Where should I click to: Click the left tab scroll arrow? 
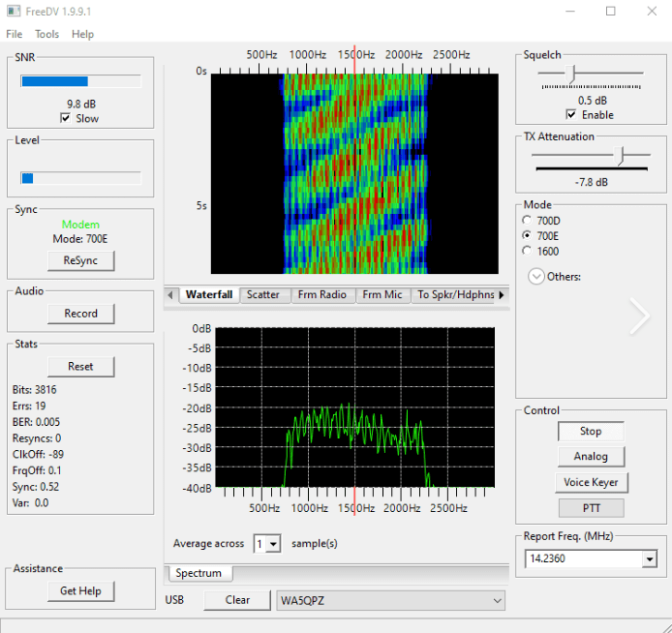tap(170, 294)
